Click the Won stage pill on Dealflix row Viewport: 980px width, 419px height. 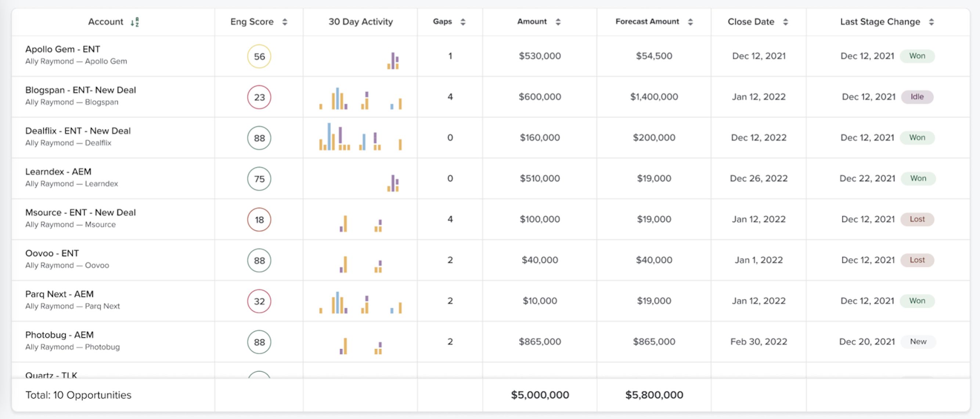point(917,137)
